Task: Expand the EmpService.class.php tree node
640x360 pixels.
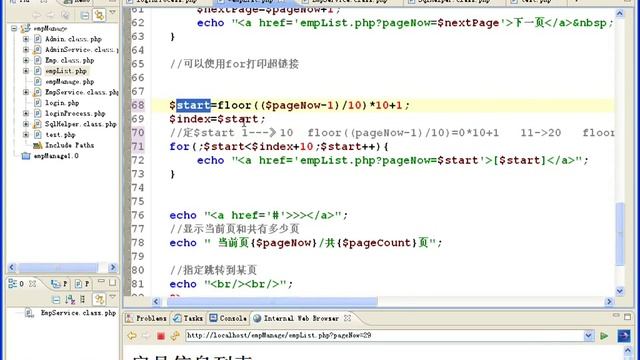Action: (x=26, y=92)
